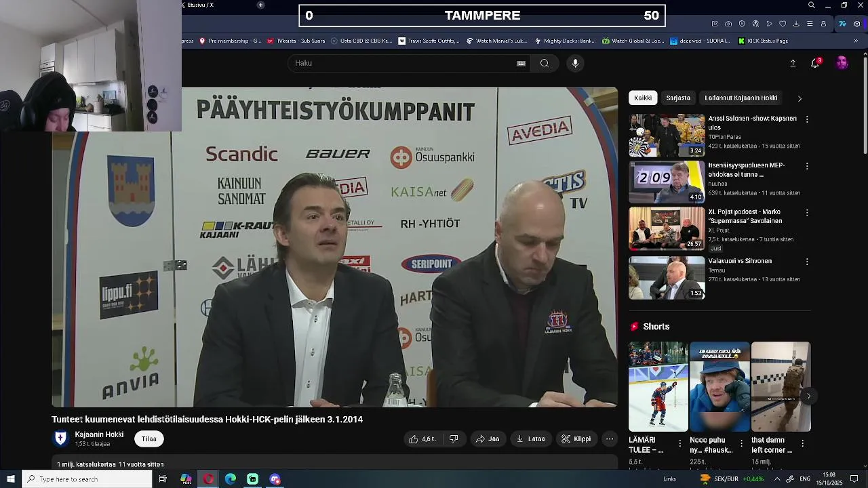
Task: Download the video with Lataa button
Action: coord(530,439)
